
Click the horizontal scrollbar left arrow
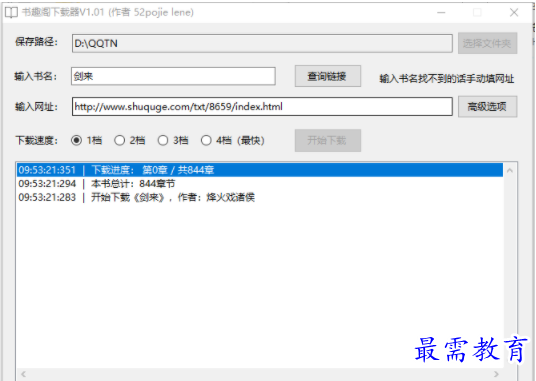[23, 374]
